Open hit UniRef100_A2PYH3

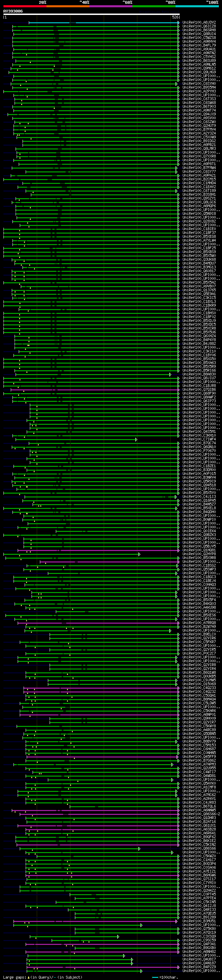(x=199, y=92)
